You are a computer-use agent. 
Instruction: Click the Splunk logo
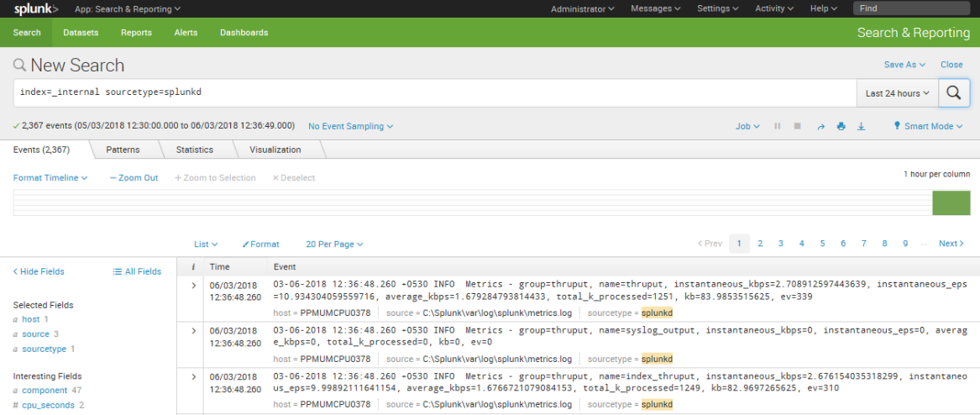click(x=36, y=8)
